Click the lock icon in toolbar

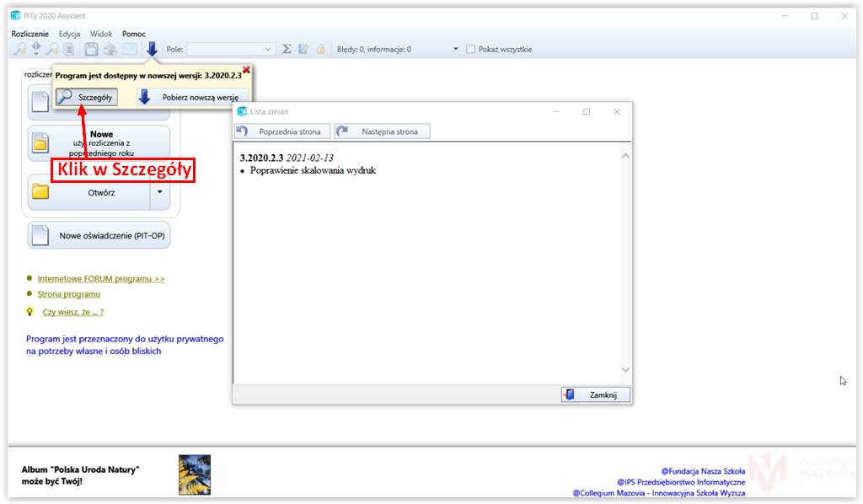click(320, 49)
